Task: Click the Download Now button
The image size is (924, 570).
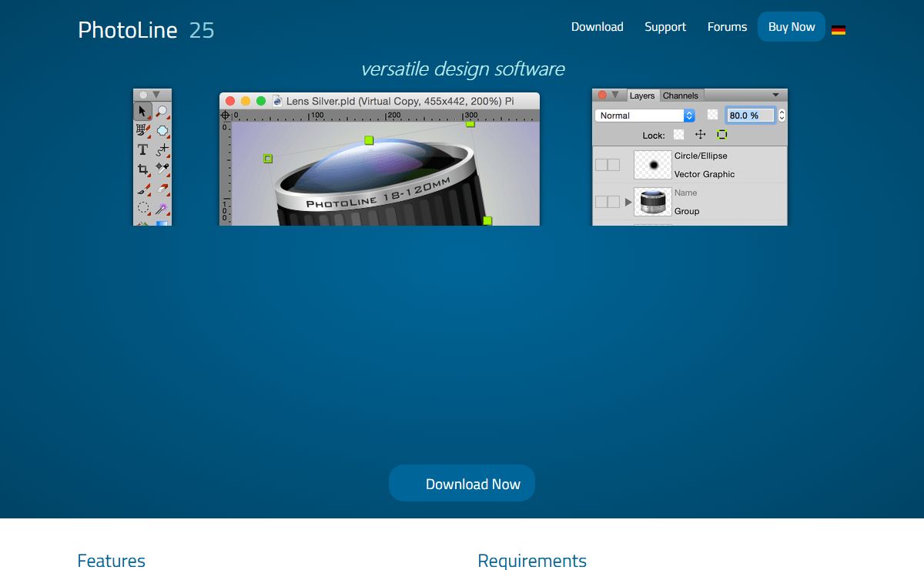Action: point(462,483)
